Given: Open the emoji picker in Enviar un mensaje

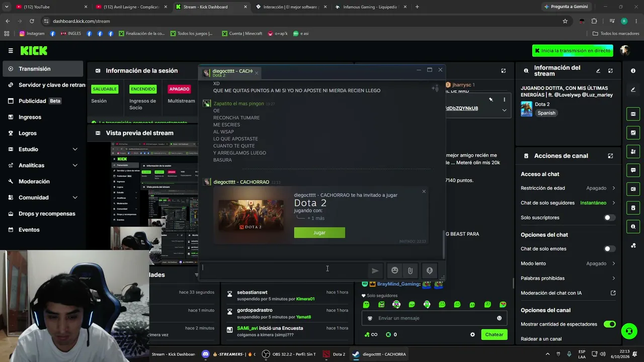Looking at the screenshot, I should pyautogui.click(x=499, y=318).
